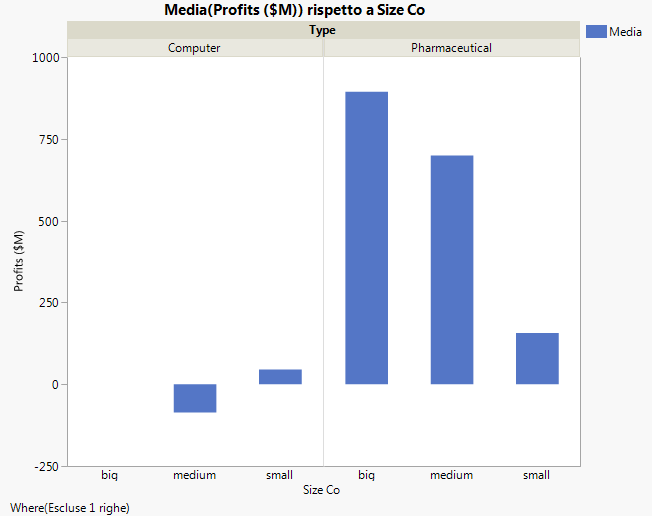Click the Computer column header

point(194,47)
